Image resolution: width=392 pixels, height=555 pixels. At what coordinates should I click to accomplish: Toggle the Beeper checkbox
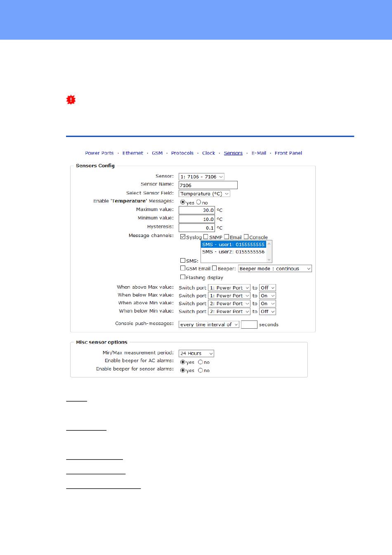tap(215, 268)
